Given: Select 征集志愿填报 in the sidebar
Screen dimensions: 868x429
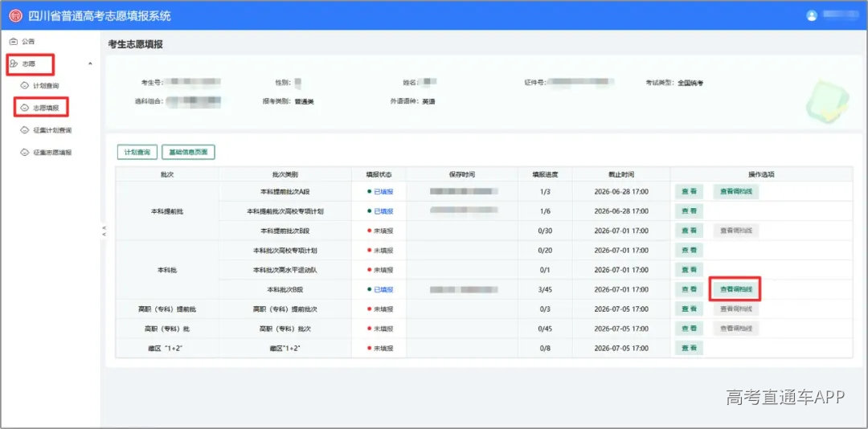Looking at the screenshot, I should (x=51, y=152).
